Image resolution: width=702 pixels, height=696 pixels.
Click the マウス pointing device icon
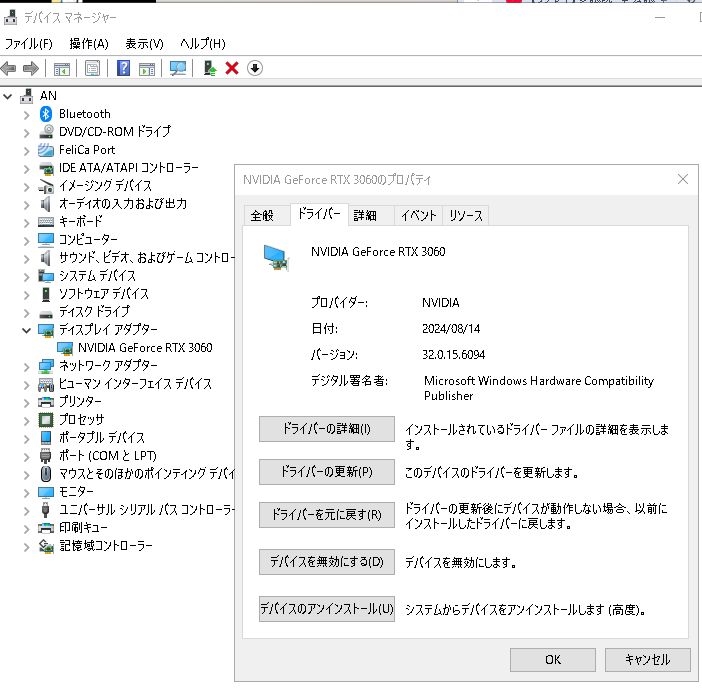click(46, 474)
